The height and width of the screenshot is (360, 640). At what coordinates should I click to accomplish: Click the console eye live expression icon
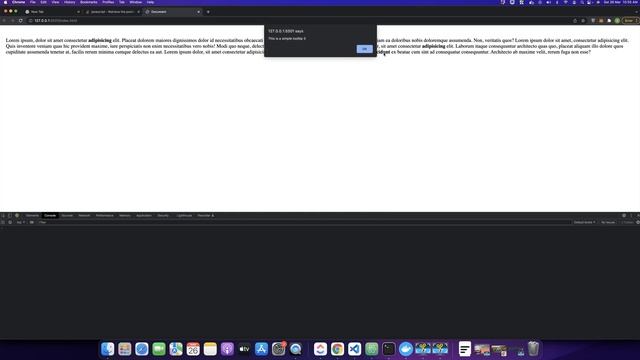[x=31, y=222]
